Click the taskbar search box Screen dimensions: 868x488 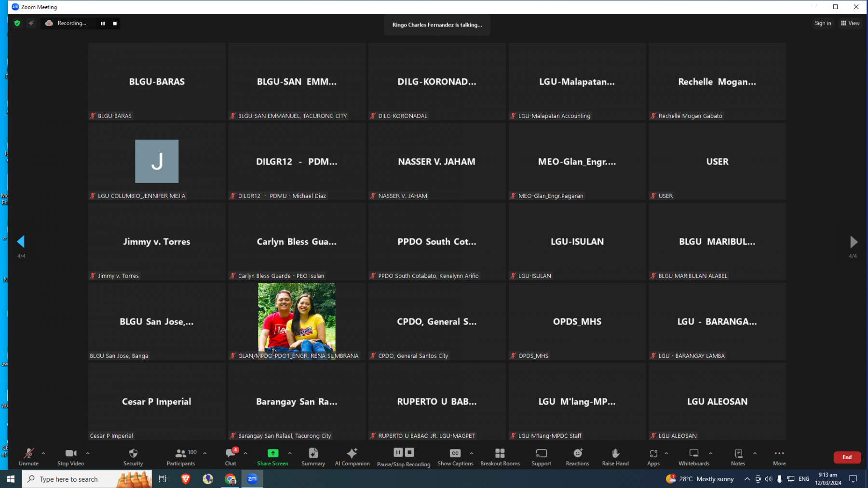(x=87, y=479)
